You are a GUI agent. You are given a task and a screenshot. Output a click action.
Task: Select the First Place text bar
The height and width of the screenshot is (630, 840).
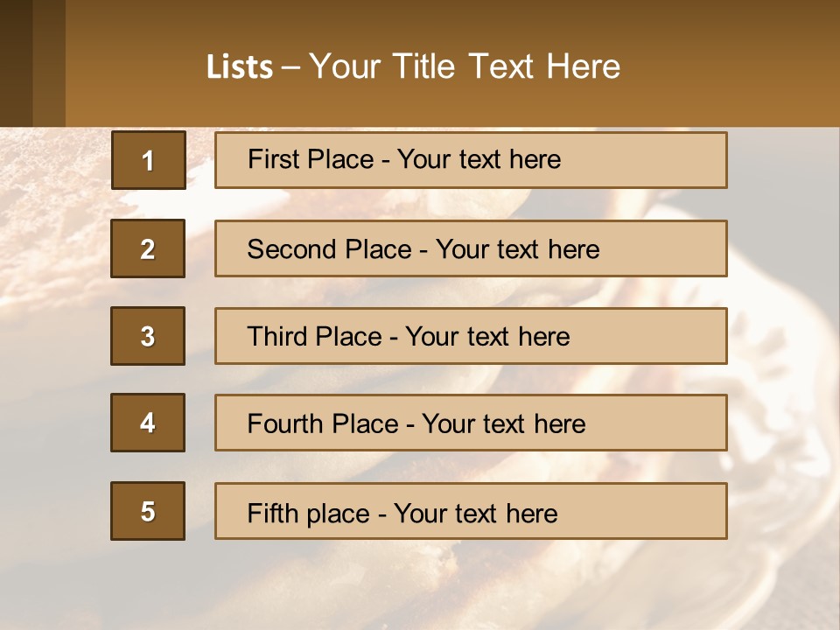click(471, 160)
